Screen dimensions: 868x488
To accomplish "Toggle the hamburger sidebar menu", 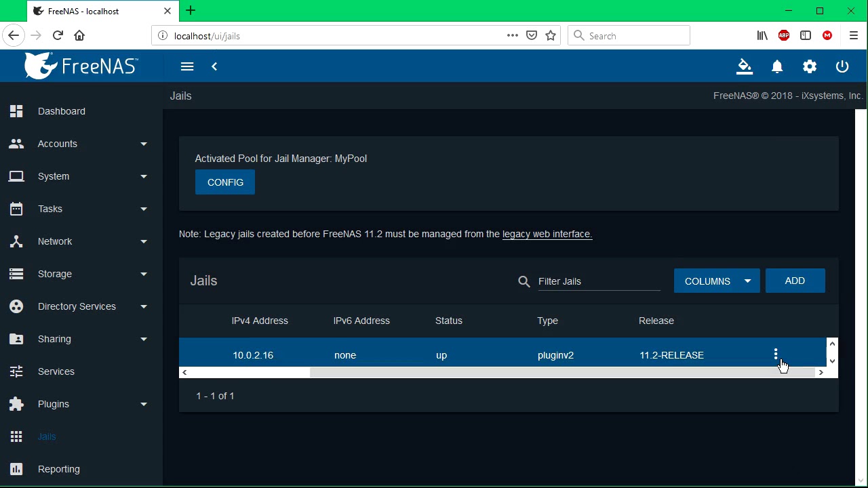I will [187, 66].
